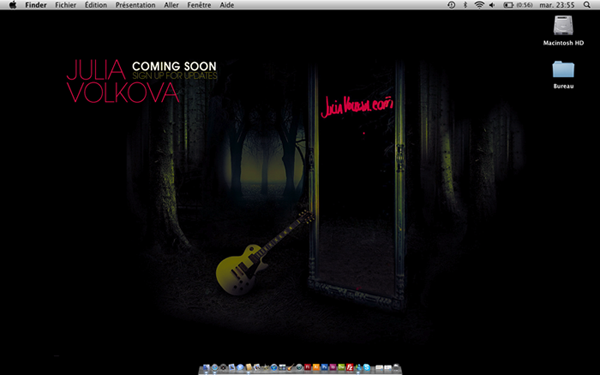Open the volume control in menu bar
Image resolution: width=600 pixels, height=375 pixels.
click(492, 5)
